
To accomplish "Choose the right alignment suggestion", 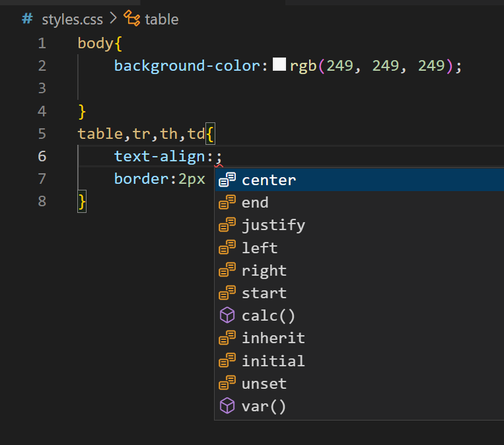I will [264, 270].
